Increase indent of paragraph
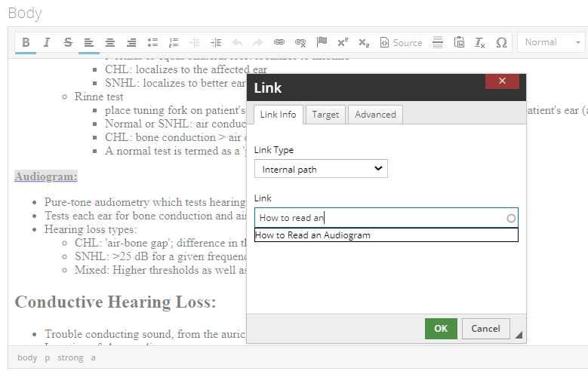 click(x=216, y=42)
